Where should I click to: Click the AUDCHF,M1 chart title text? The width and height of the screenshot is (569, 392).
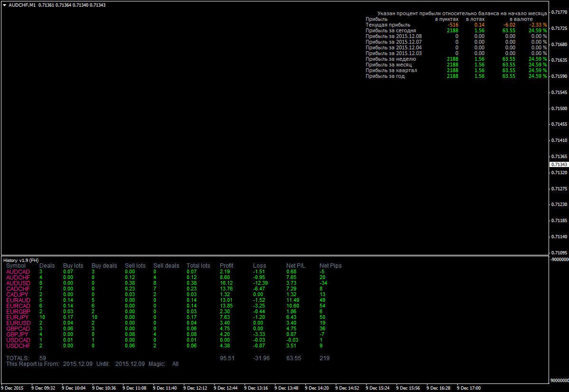point(22,5)
